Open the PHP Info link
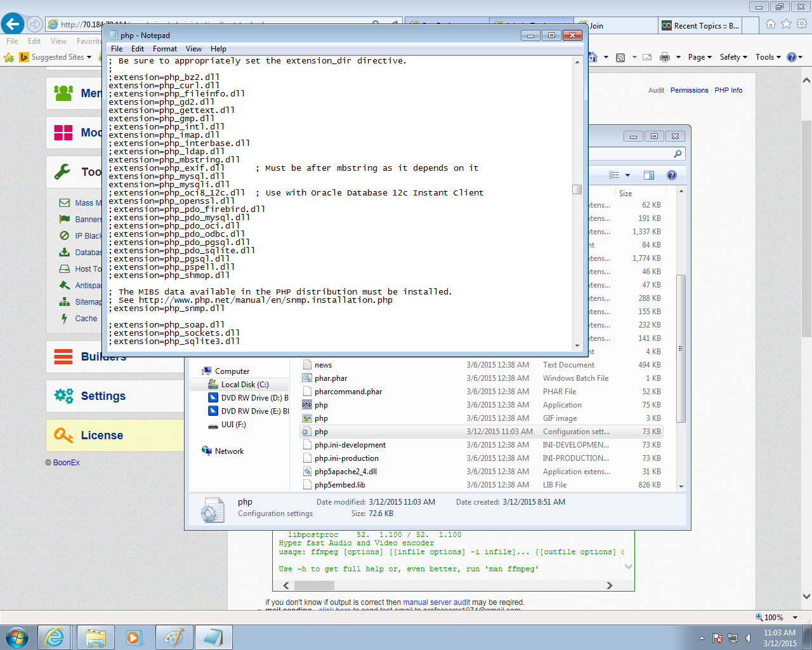The width and height of the screenshot is (812, 650). tap(728, 90)
